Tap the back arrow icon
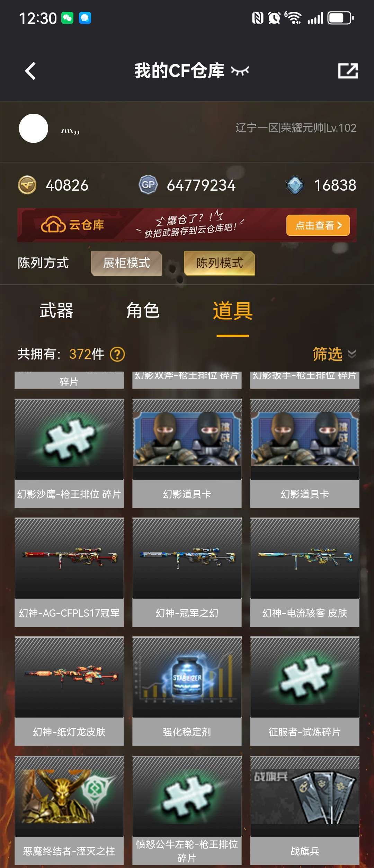This screenshot has height=868, width=374. click(30, 71)
